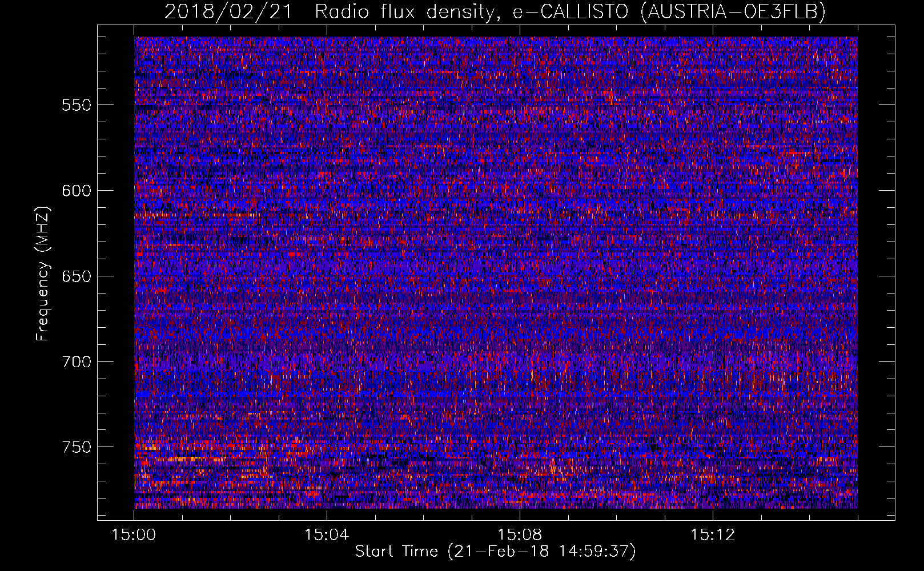Viewport: 924px width, 571px height.
Task: Click the plot title 'Radio flux density, e-CALLISTO'
Action: 471,11
